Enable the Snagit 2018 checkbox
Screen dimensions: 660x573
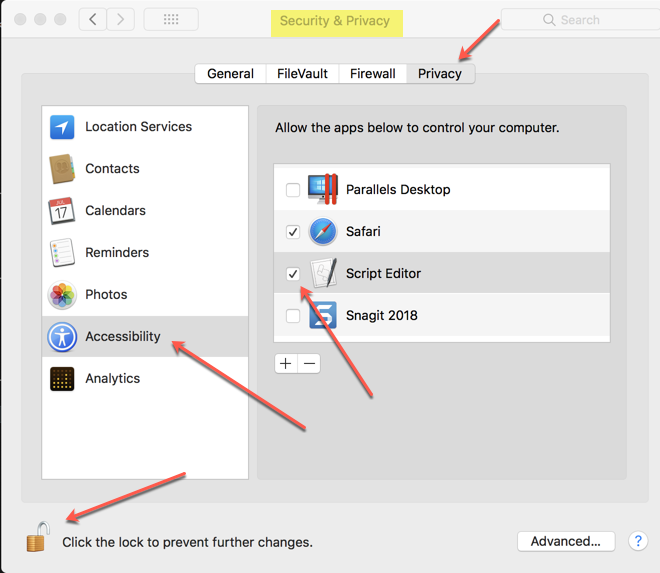(x=293, y=316)
